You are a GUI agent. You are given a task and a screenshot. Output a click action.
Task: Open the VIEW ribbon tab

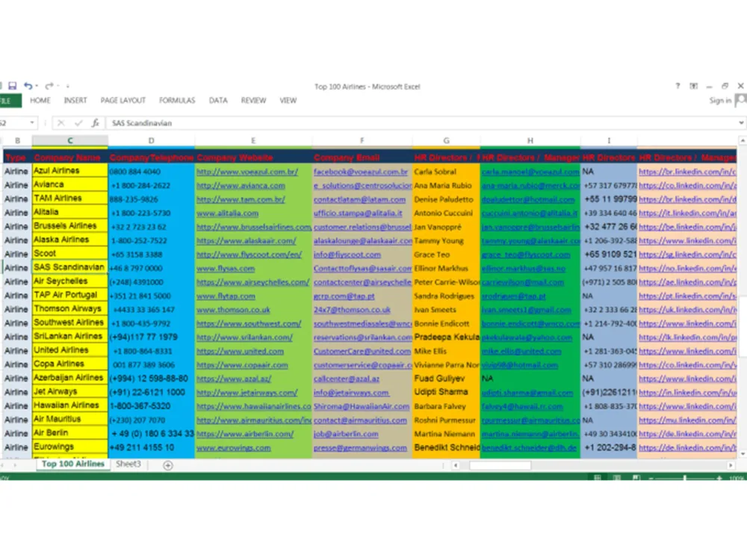pyautogui.click(x=288, y=101)
